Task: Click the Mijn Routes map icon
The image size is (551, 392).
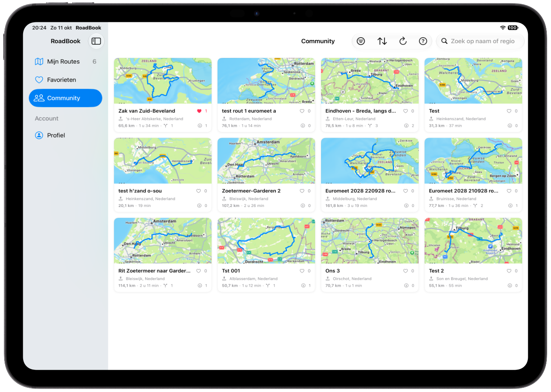Action: click(39, 62)
